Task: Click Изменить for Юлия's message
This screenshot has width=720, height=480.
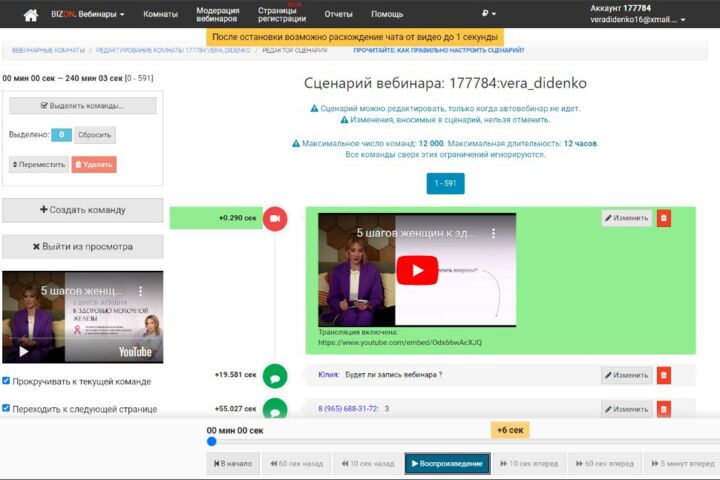Action: [x=627, y=375]
